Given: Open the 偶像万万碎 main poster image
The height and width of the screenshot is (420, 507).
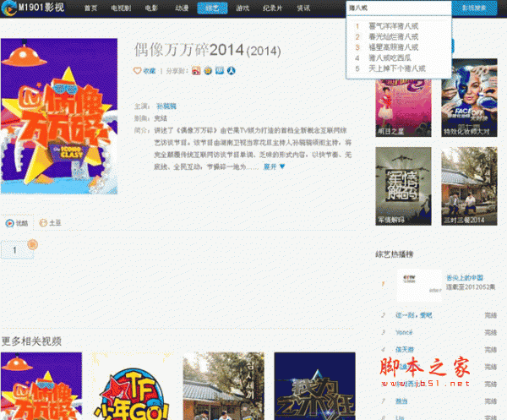Looking at the screenshot, I should pos(59,116).
